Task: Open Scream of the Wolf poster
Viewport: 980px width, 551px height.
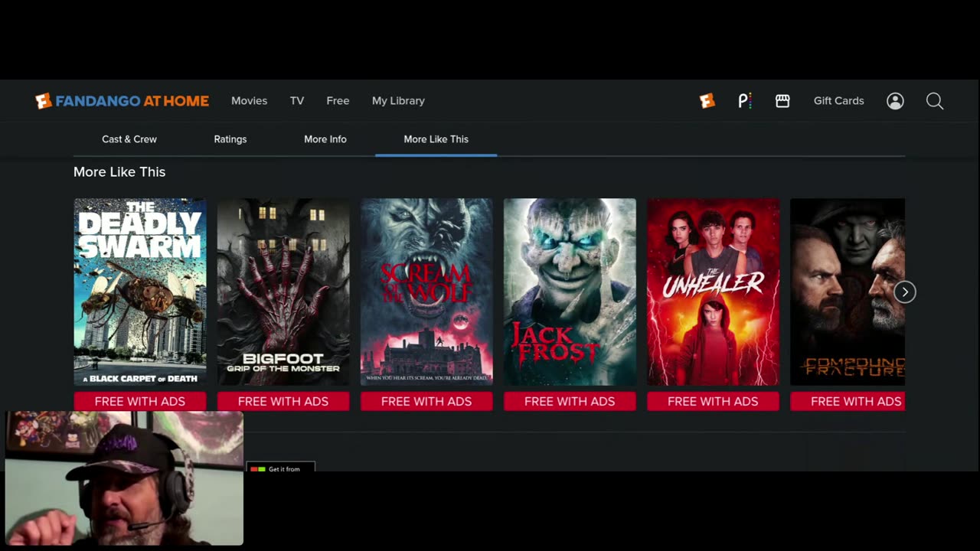Action: (x=426, y=292)
